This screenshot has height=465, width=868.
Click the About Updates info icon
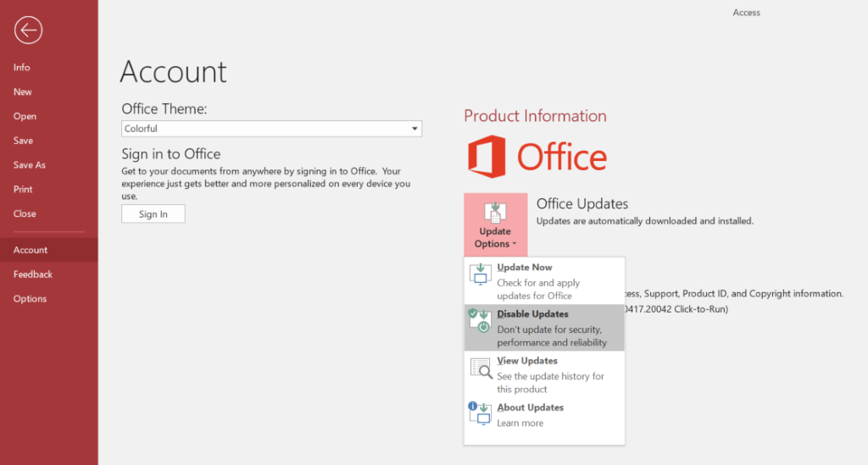480,413
